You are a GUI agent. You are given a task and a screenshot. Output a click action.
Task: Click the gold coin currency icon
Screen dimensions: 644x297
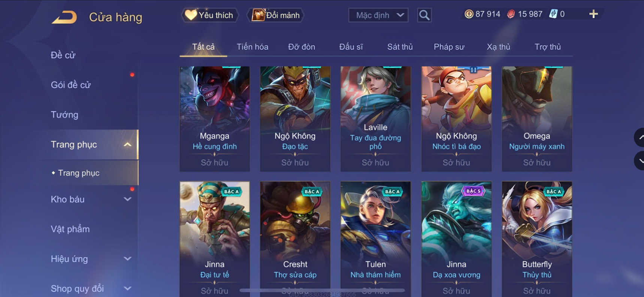click(x=469, y=14)
